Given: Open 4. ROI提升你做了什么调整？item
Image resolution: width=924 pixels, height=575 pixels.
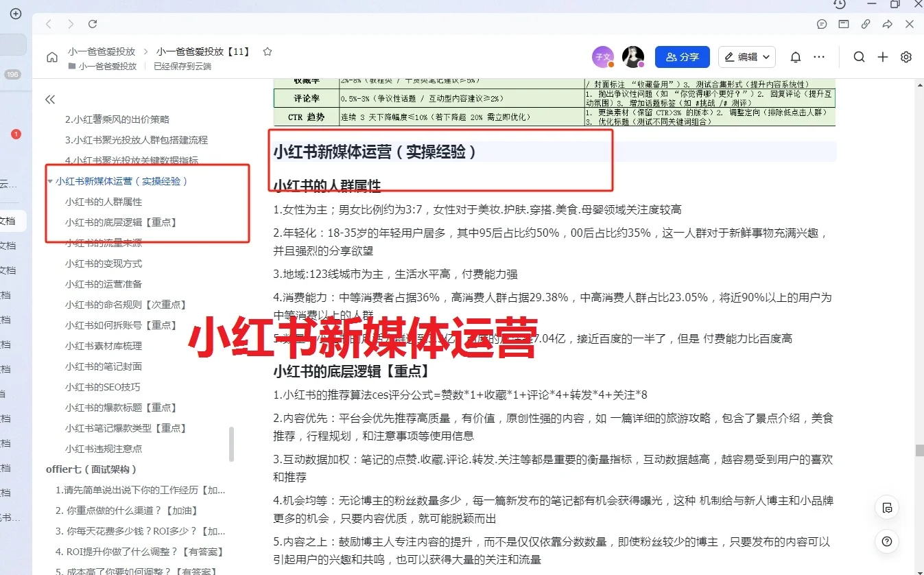Looking at the screenshot, I should (x=139, y=552).
